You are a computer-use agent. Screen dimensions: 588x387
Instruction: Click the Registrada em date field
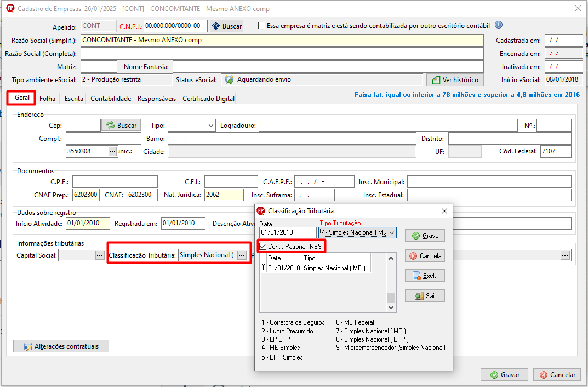pyautogui.click(x=184, y=224)
